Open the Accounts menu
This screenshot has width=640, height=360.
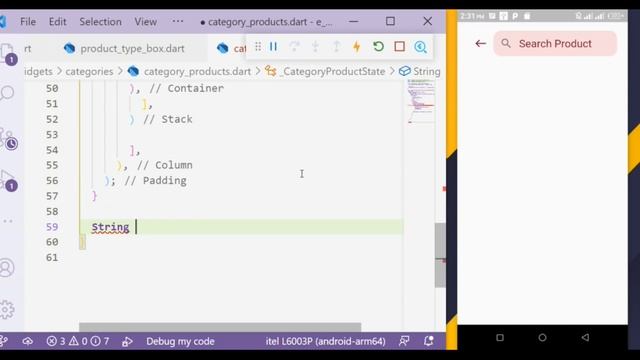click(7, 268)
